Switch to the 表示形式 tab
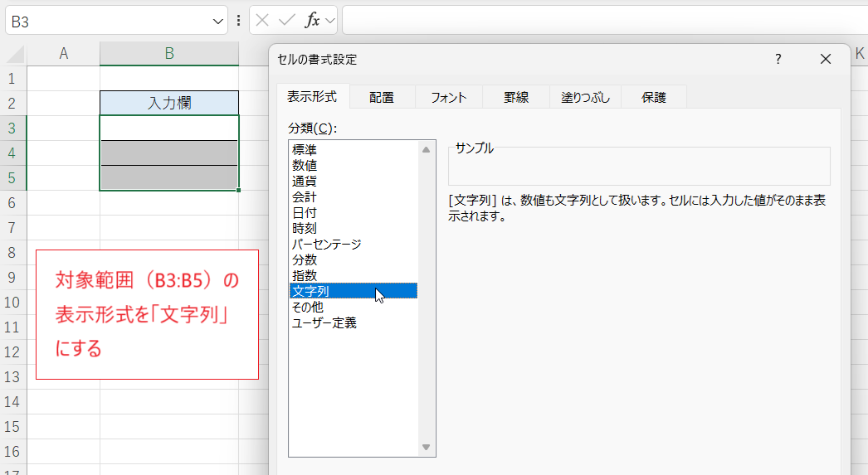The height and width of the screenshot is (475, 868). (x=312, y=97)
